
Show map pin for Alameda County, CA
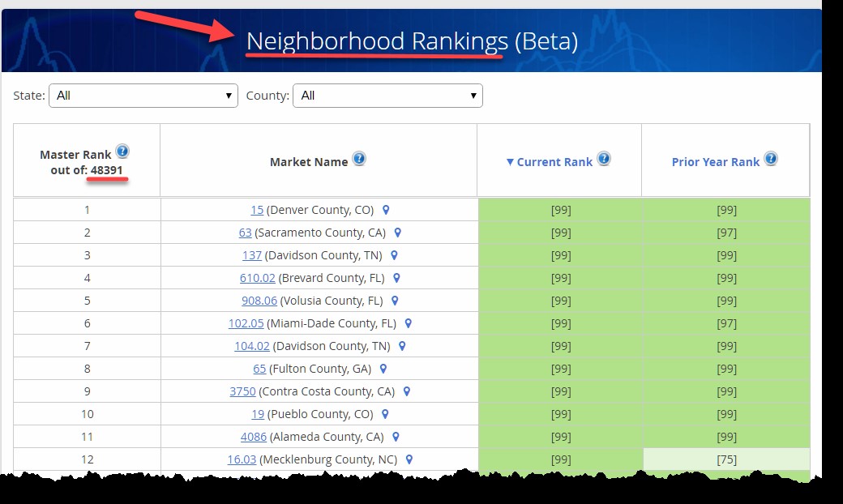tap(396, 437)
